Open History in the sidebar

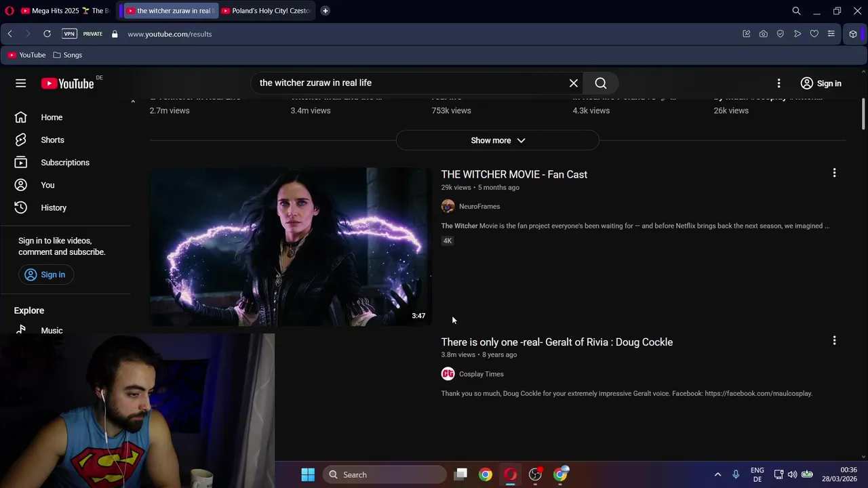point(53,207)
